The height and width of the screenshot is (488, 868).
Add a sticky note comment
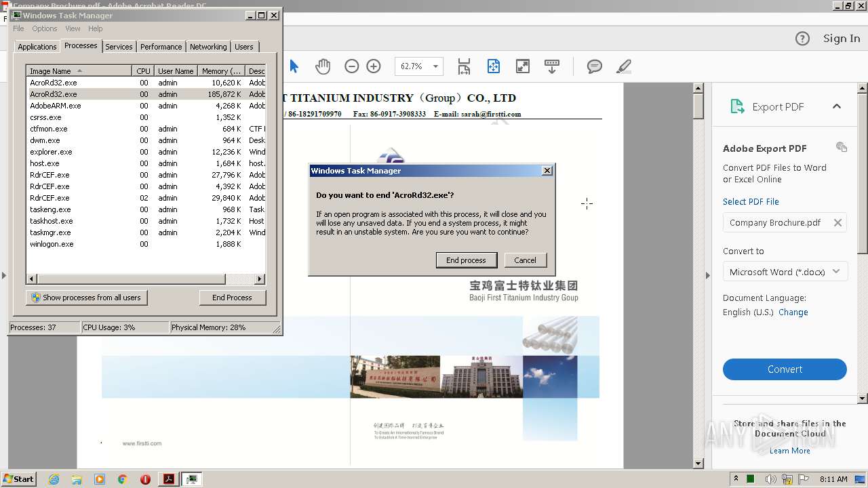pyautogui.click(x=595, y=66)
